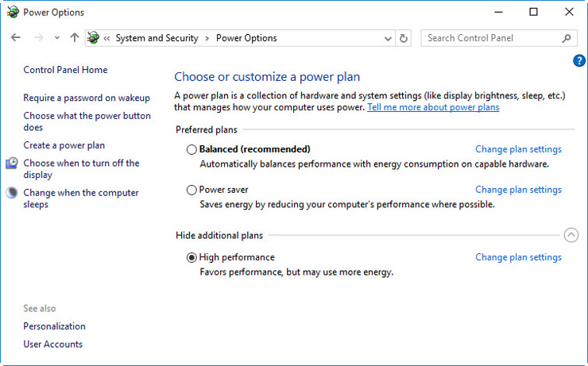Click Hide additional plans heading
The image size is (588, 366).
pos(219,236)
